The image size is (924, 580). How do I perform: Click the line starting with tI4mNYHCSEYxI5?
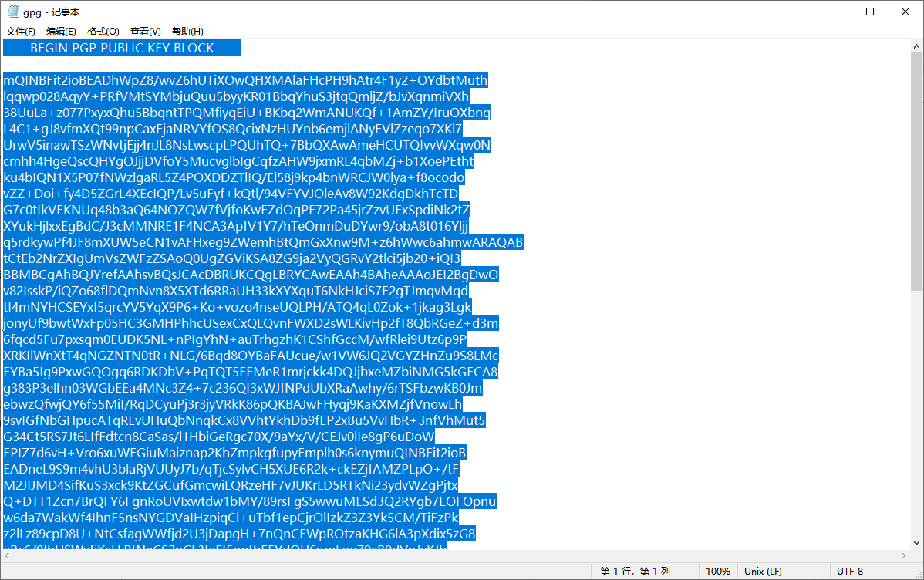coord(238,307)
